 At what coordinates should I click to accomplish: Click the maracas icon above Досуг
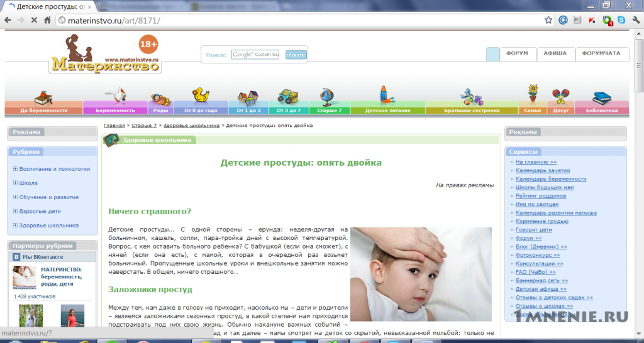[x=560, y=97]
